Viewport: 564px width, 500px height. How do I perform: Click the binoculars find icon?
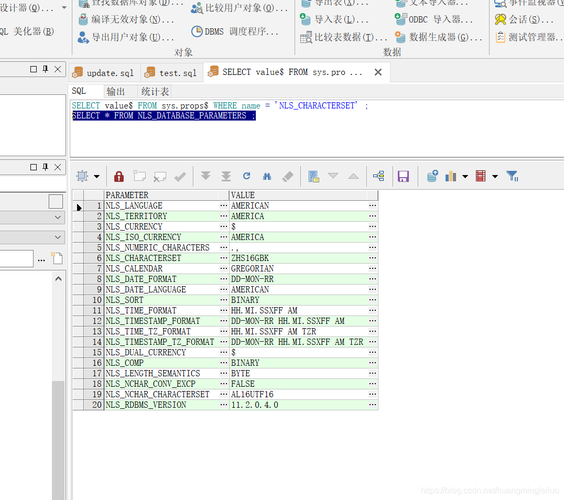point(267,176)
